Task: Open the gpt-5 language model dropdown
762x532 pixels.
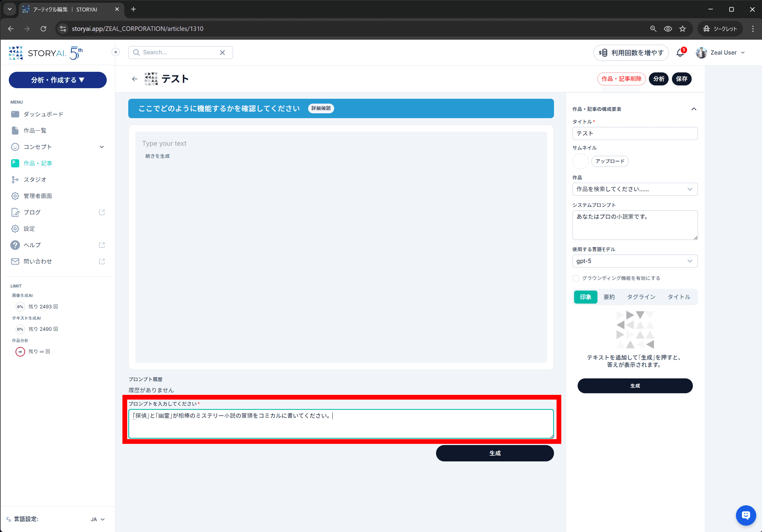Action: [x=635, y=261]
